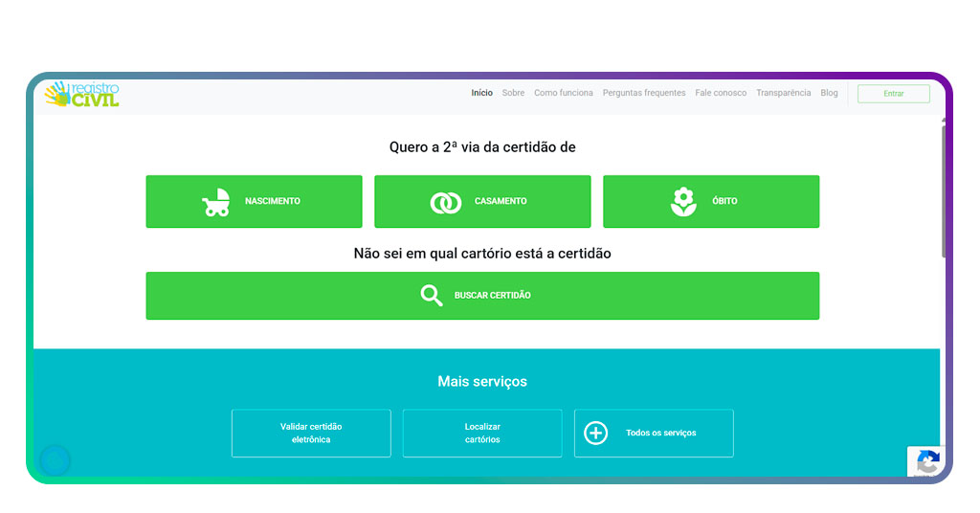This screenshot has height=513, width=980.
Task: Click the heading "Quero a 2ª via da certidão de"
Action: 482,147
